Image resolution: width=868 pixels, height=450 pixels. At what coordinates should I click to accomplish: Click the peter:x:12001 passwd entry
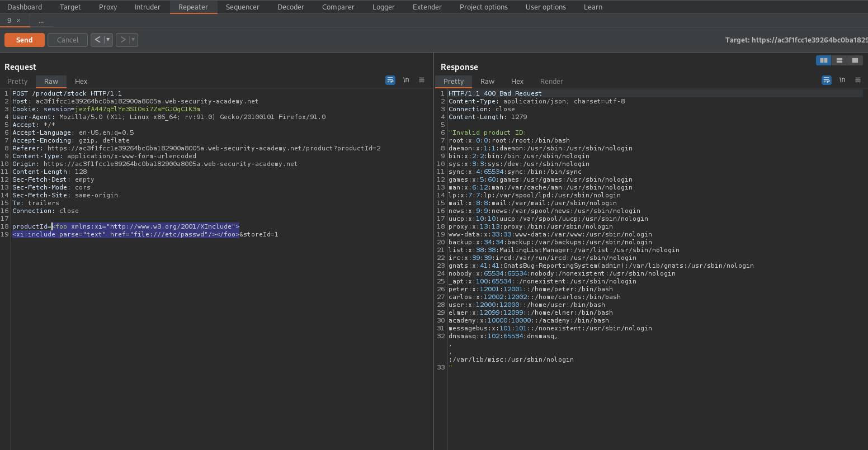[530, 289]
